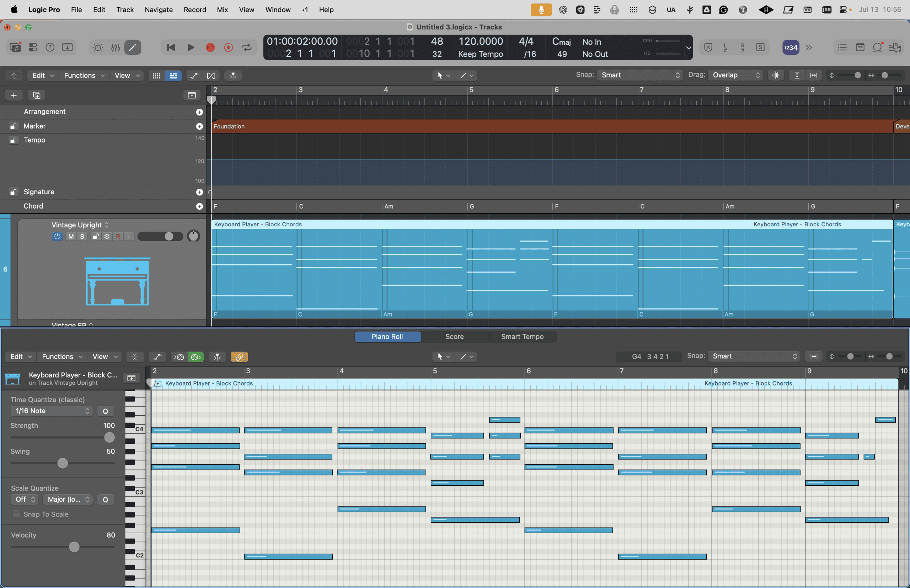Open the Major scale type dropdown
Screen dimensions: 910x588
68,500
